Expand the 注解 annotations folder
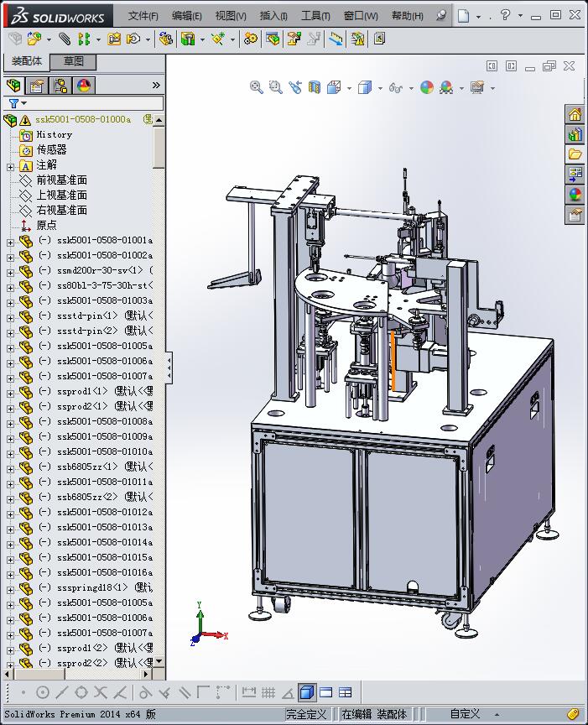The height and width of the screenshot is (725, 588). (10, 167)
